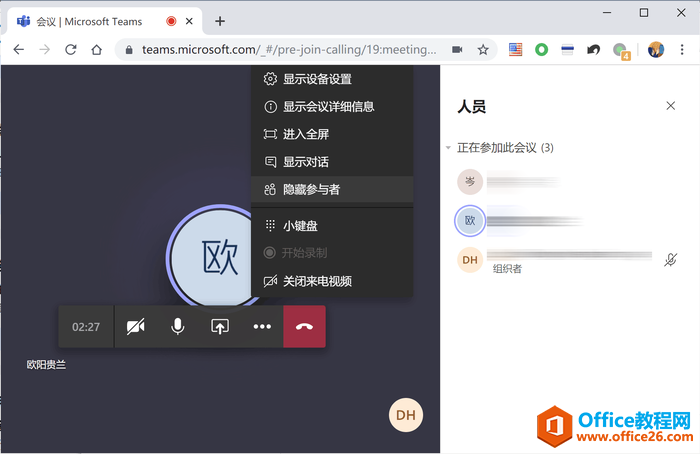Click the extension icon with badge 4
The height and width of the screenshot is (454, 700).
coord(621,51)
